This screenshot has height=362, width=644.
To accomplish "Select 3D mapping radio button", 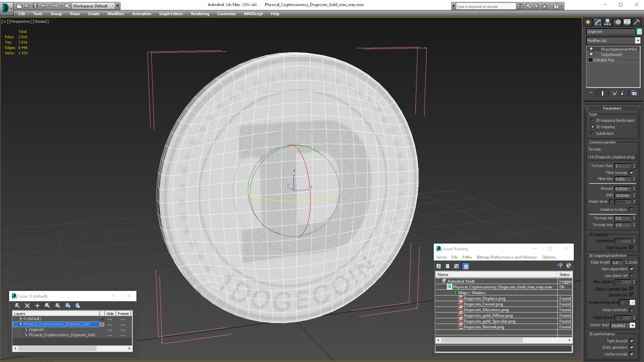I will 592,127.
